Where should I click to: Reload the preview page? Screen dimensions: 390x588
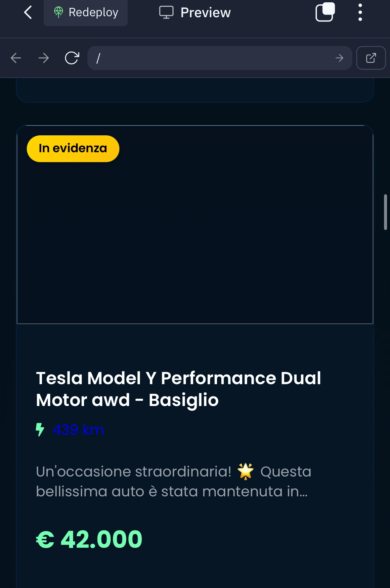point(72,58)
